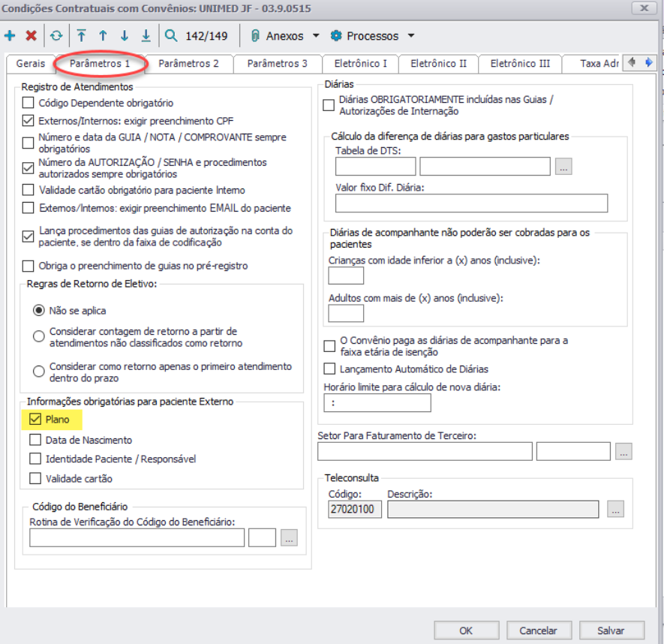
Task: Click the OK button
Action: [x=466, y=630]
